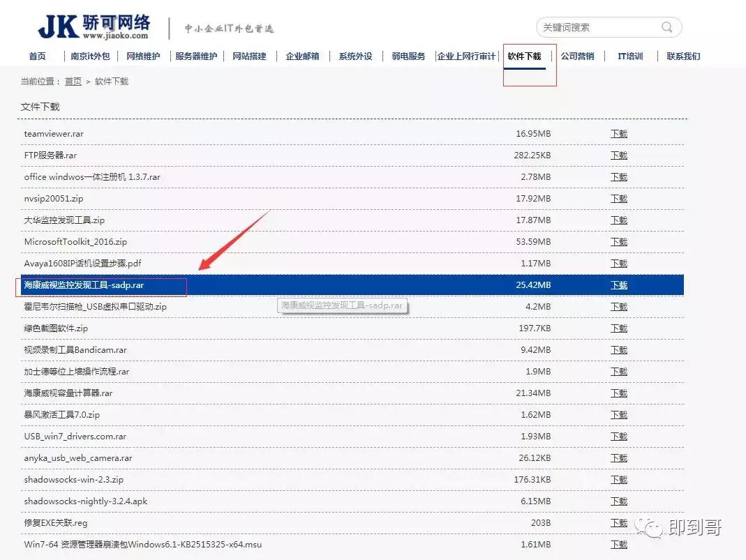Download the FTP服务器.rar file

tap(618, 156)
